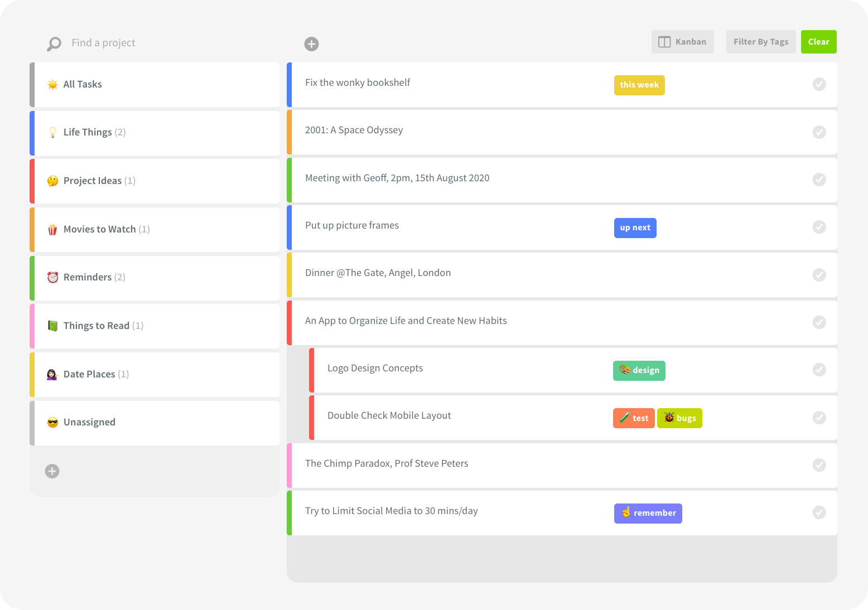Image resolution: width=868 pixels, height=610 pixels.
Task: Click the plus icon to add a task
Action: click(x=311, y=44)
